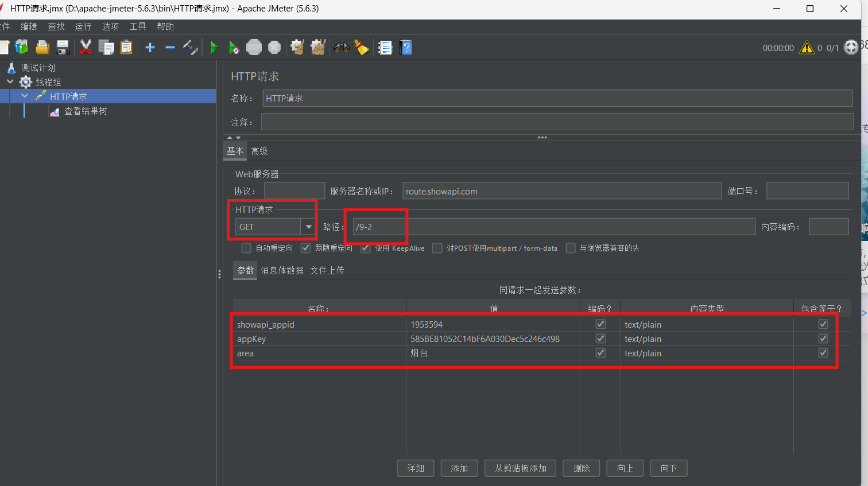Image resolution: width=868 pixels, height=486 pixels.
Task: Switch to the 消息体数据 tab
Action: tap(282, 270)
